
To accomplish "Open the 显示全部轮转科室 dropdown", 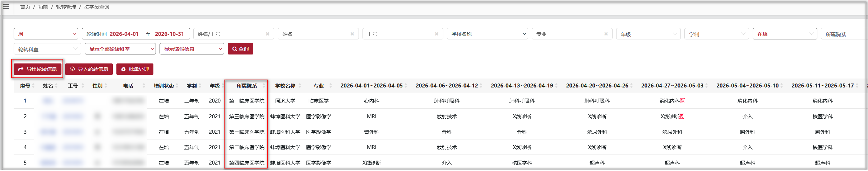I will click(x=120, y=49).
